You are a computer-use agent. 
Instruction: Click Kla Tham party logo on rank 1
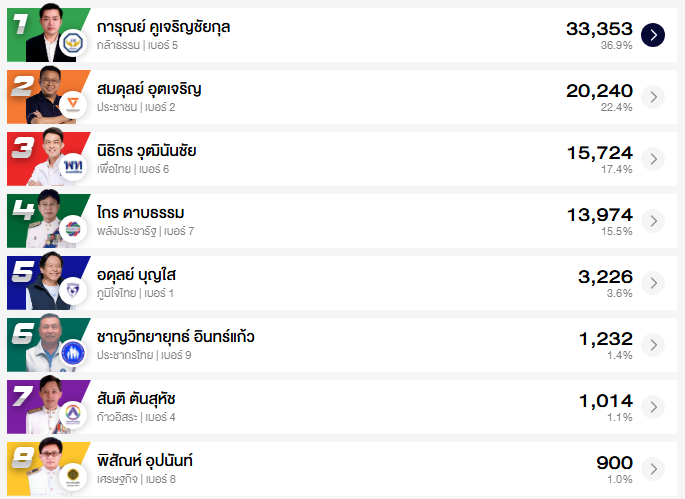(x=73, y=43)
